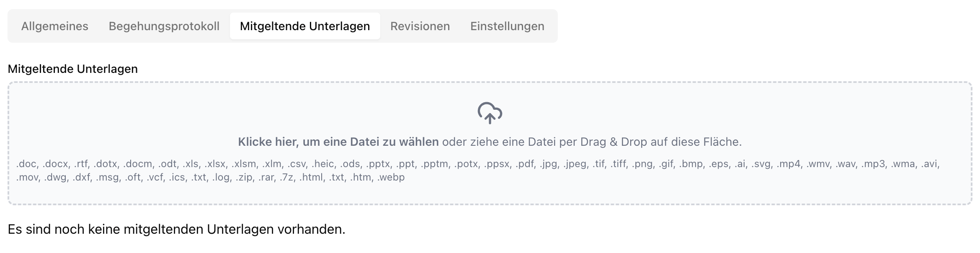
Task: Switch to the Allgemeines tab
Action: click(55, 26)
